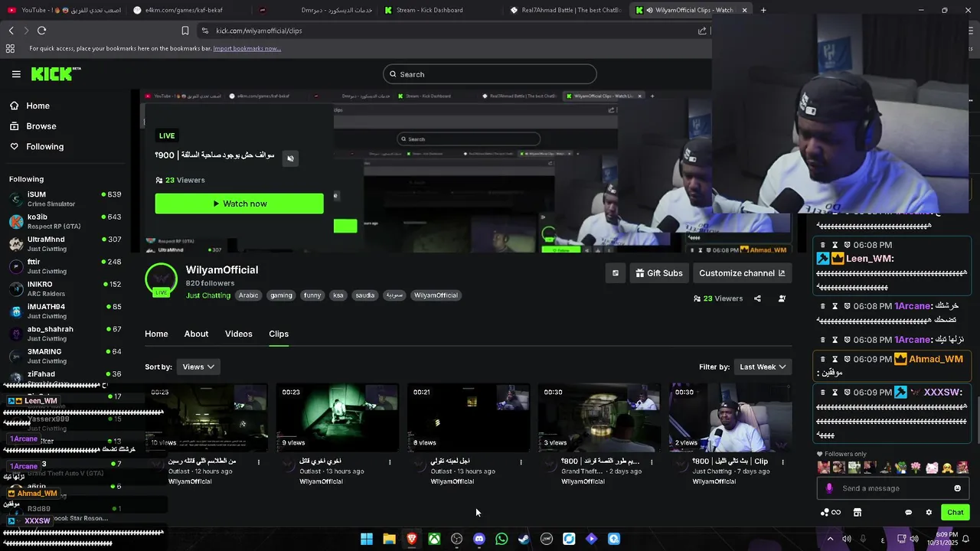Click the square icon left of Gift Subs
The height and width of the screenshot is (551, 980).
(615, 273)
